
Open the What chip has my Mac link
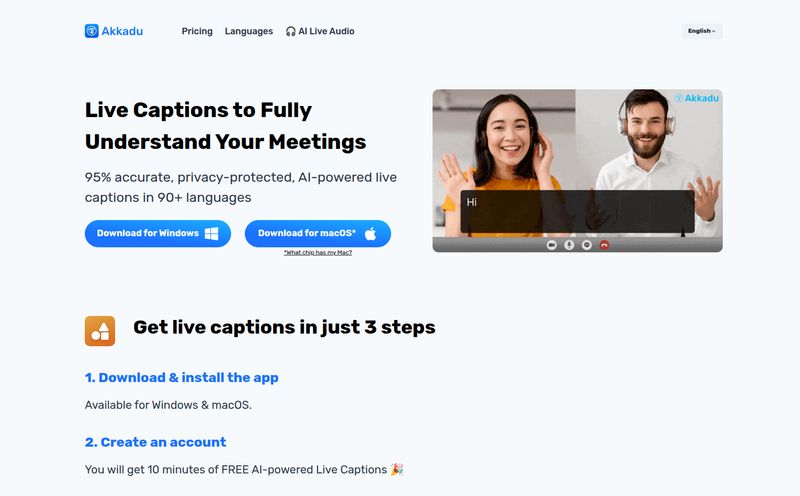(318, 253)
